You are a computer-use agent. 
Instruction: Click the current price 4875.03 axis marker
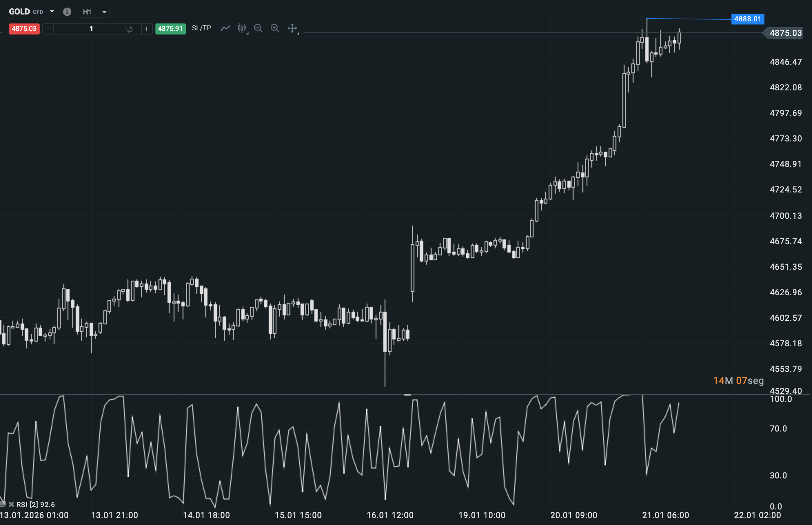point(785,33)
